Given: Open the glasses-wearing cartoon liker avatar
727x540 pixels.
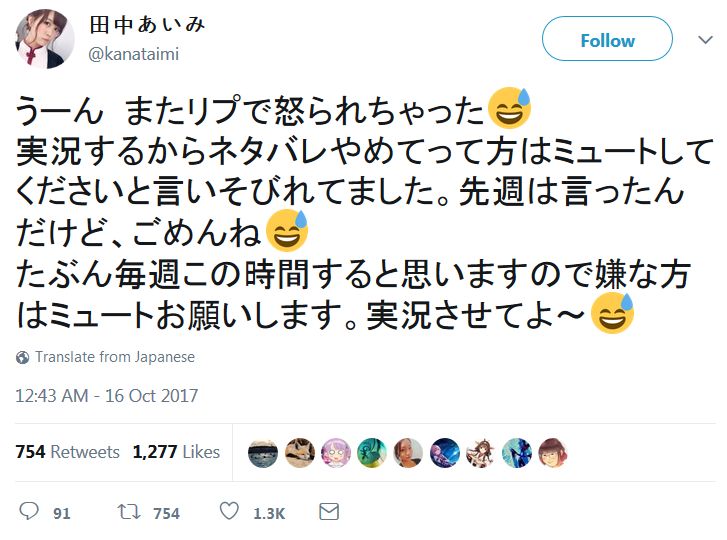Looking at the screenshot, I should click(x=553, y=452).
